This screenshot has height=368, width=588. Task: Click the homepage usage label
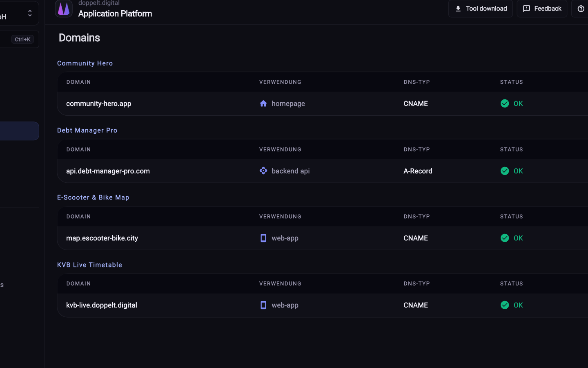pyautogui.click(x=288, y=103)
